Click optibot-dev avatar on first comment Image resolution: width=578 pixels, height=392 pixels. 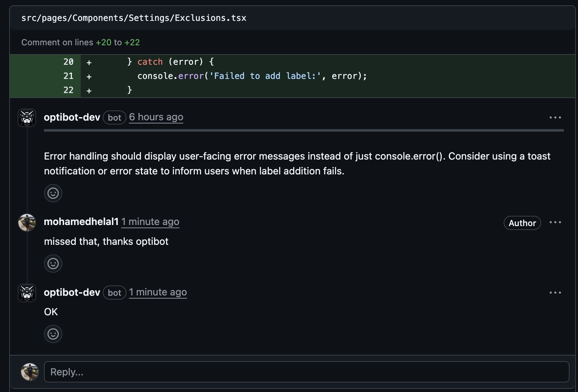[x=27, y=118]
